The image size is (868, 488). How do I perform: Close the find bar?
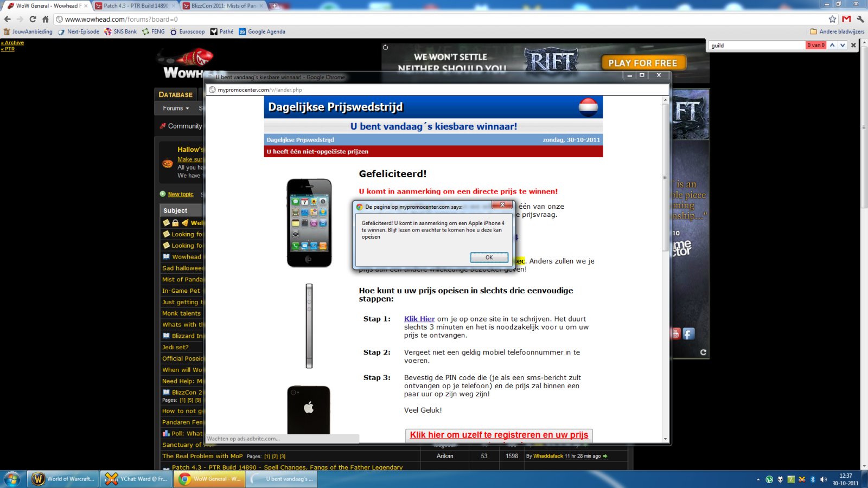click(x=853, y=46)
